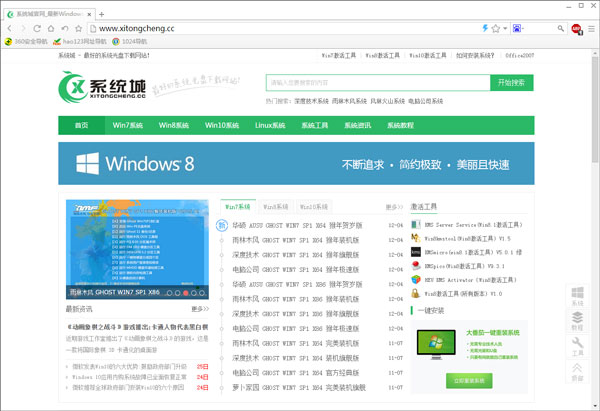
Task: Open 系统教程 in the green nav bar
Action: pyautogui.click(x=400, y=125)
